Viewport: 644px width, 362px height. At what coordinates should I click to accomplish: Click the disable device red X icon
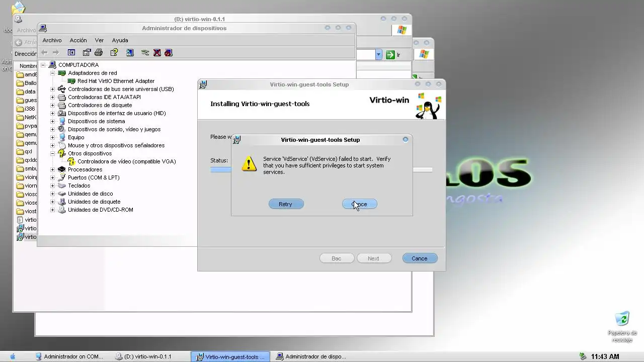click(x=157, y=52)
